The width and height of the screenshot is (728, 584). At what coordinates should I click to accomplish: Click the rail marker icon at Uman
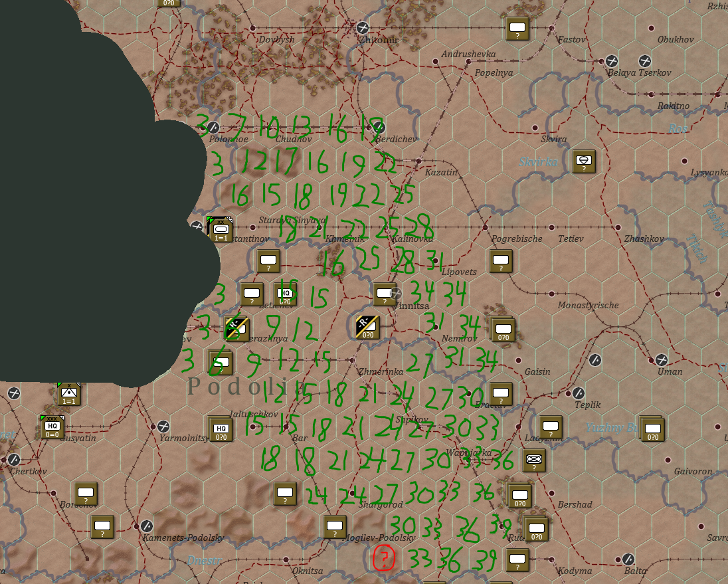(661, 360)
